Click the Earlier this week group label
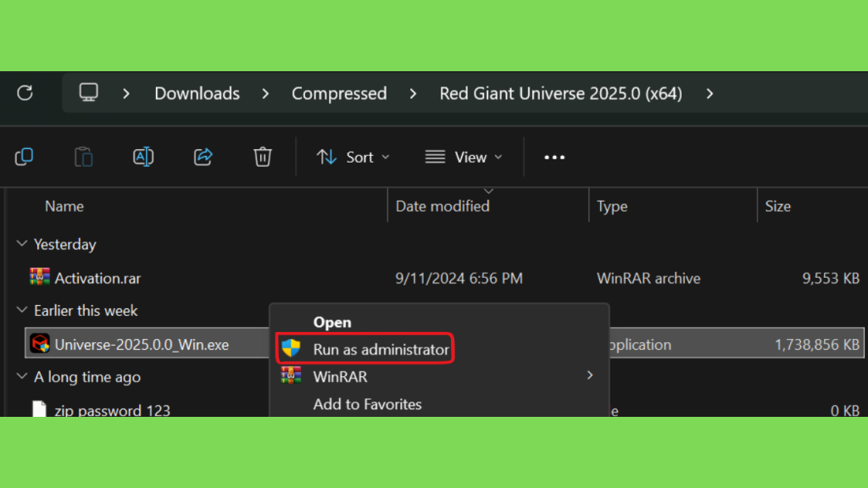 click(86, 310)
